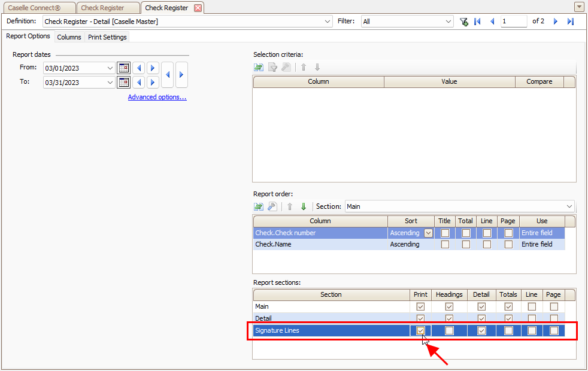Click the Caselle Connect tab
This screenshot has height=371, width=588.
pyautogui.click(x=38, y=8)
